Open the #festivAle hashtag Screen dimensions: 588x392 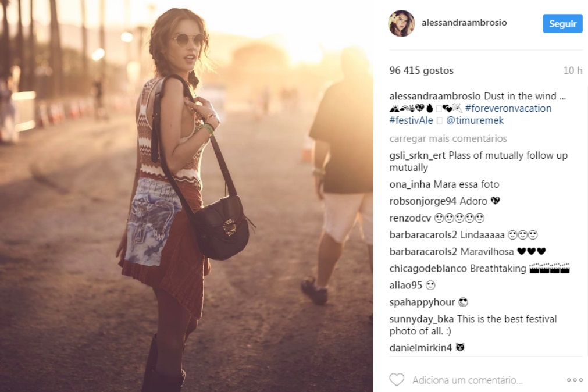tap(411, 120)
